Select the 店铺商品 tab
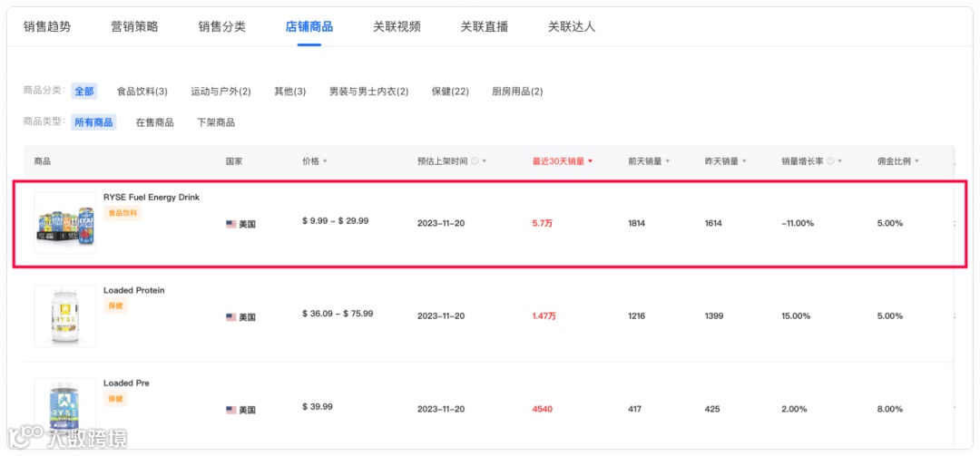This screenshot has height=456, width=980. point(309,27)
